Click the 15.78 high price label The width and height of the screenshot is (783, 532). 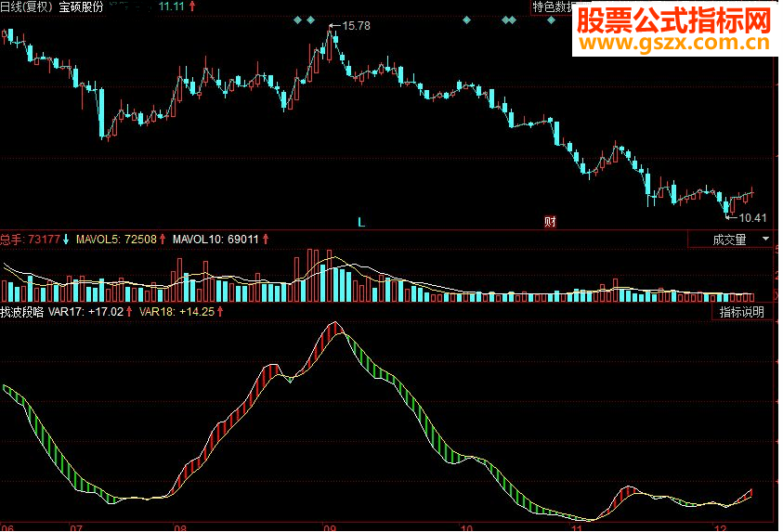[x=356, y=26]
